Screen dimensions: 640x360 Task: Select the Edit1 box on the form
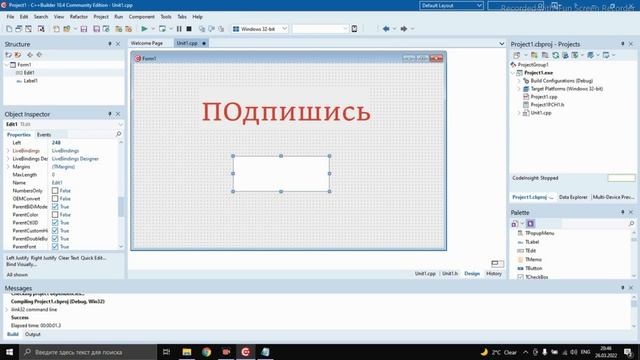(x=281, y=173)
